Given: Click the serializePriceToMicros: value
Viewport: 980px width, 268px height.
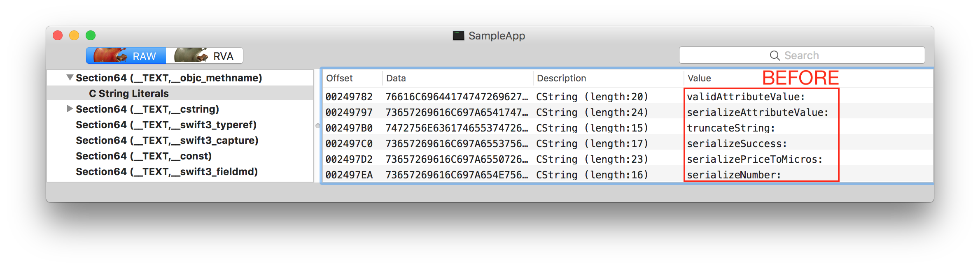Looking at the screenshot, I should (x=755, y=159).
